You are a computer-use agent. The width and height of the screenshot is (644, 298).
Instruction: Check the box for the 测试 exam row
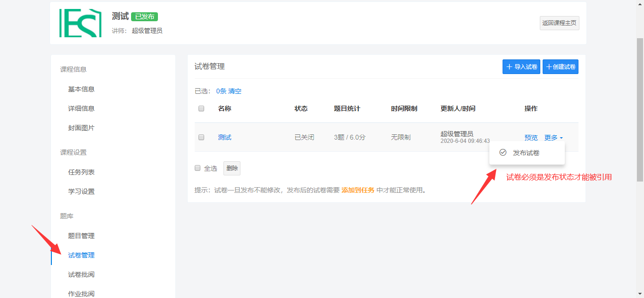(201, 137)
